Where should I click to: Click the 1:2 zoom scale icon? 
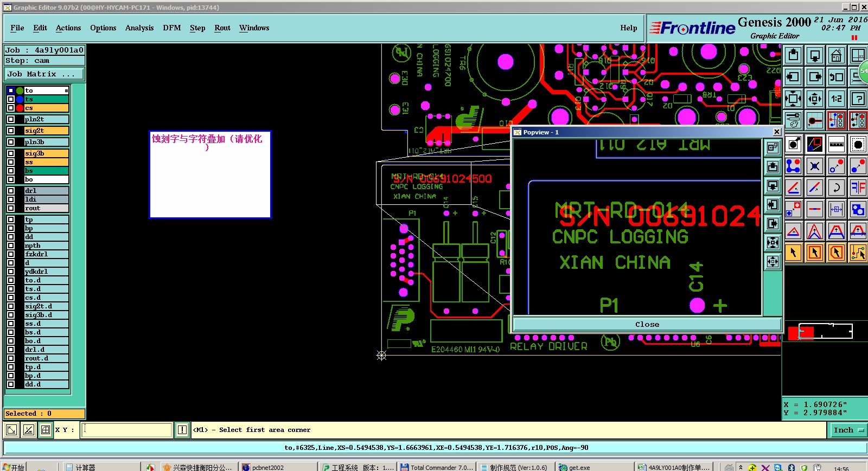(x=837, y=99)
